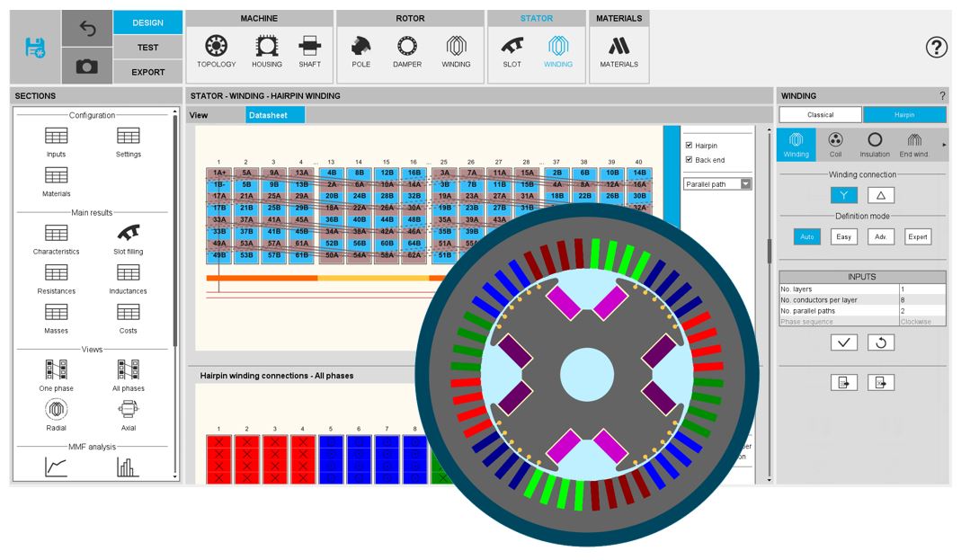Click the rotor Damper icon
This screenshot has height=560, width=970.
coord(407,51)
